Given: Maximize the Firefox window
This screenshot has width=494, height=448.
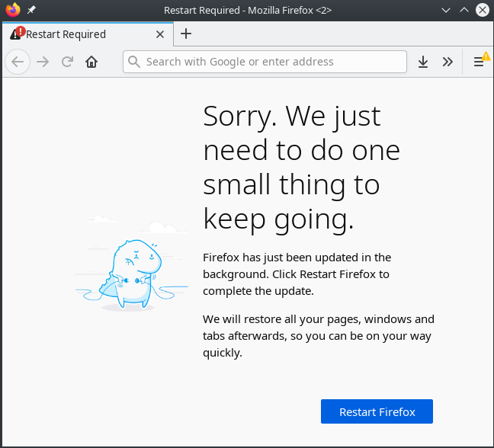Looking at the screenshot, I should click(464, 10).
